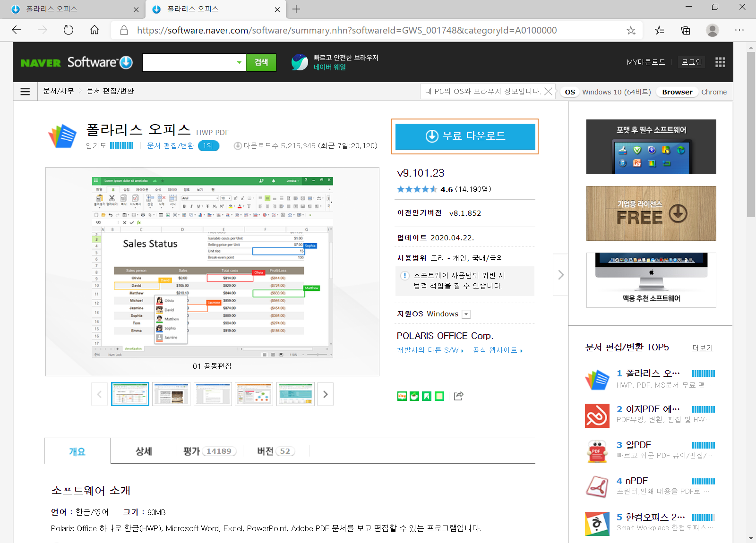Dismiss the PC OS and browser info notice
The height and width of the screenshot is (543, 756).
548,92
